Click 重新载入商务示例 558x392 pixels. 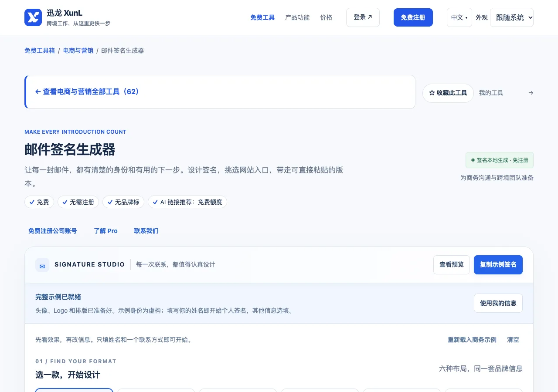click(x=472, y=340)
